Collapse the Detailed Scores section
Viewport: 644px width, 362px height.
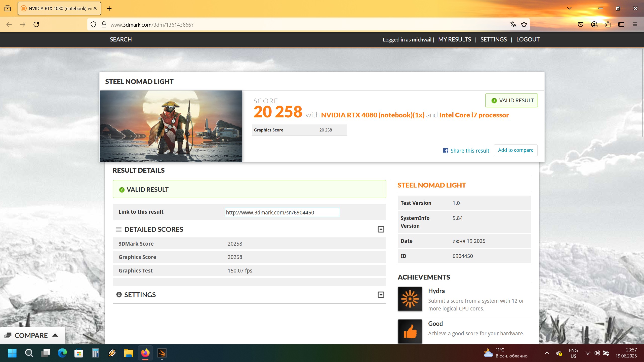click(x=381, y=229)
